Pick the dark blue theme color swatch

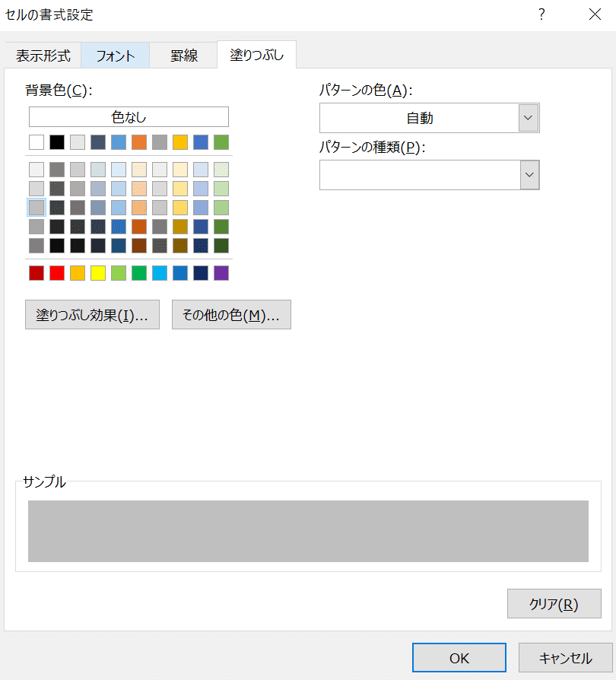(97, 142)
